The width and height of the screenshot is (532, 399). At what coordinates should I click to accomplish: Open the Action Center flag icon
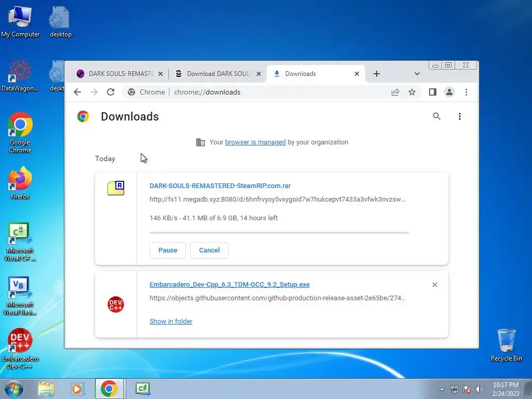click(x=467, y=389)
